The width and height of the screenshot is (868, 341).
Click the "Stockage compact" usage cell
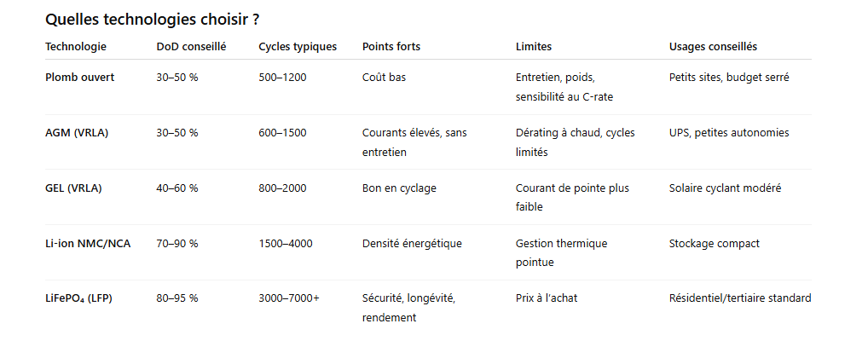(x=715, y=244)
